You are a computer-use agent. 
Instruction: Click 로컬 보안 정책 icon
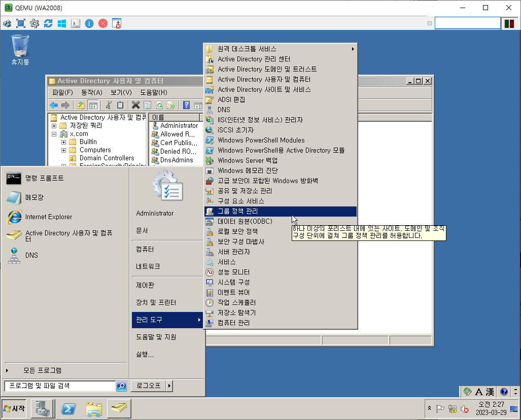point(210,232)
